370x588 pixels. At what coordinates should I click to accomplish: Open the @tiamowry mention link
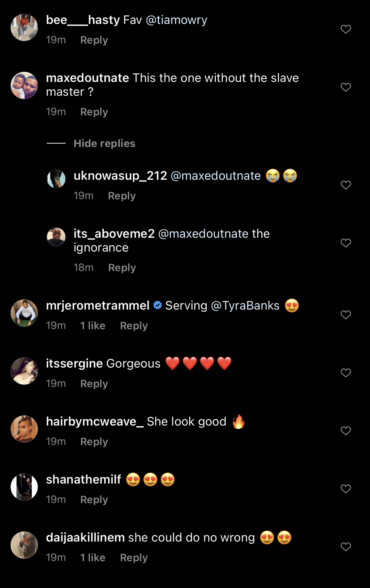176,20
